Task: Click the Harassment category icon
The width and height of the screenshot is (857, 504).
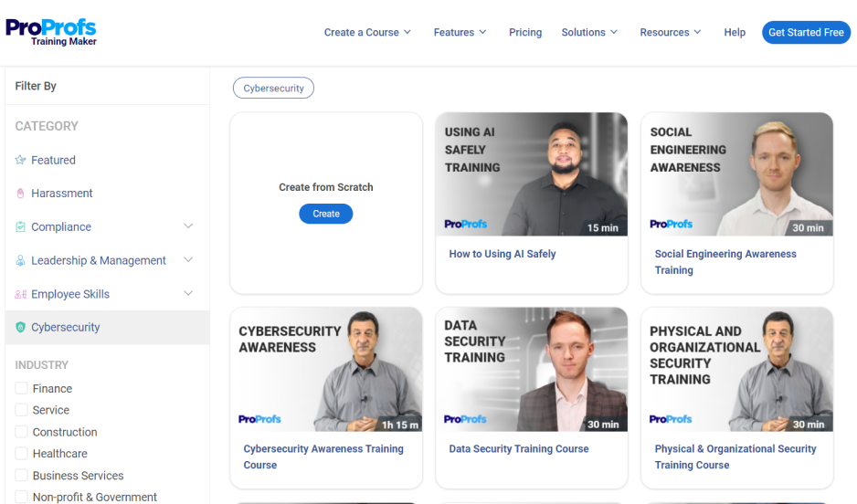Action: click(x=20, y=194)
